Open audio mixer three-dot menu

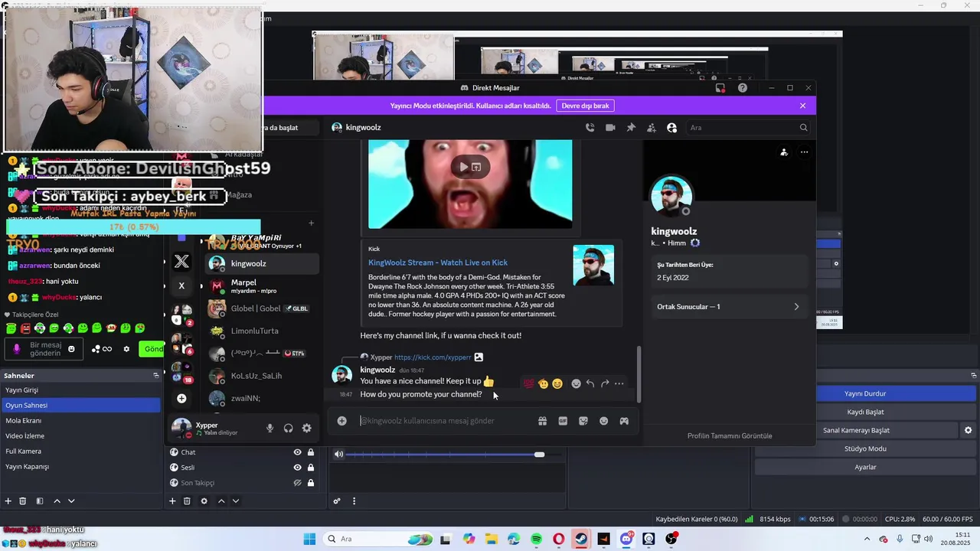pos(354,501)
